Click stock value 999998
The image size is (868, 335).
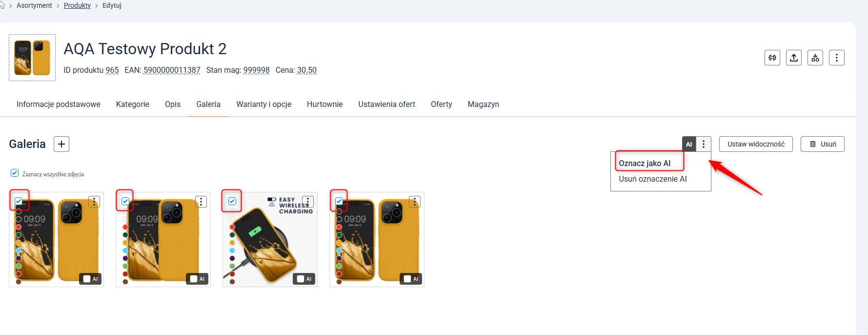tap(257, 70)
